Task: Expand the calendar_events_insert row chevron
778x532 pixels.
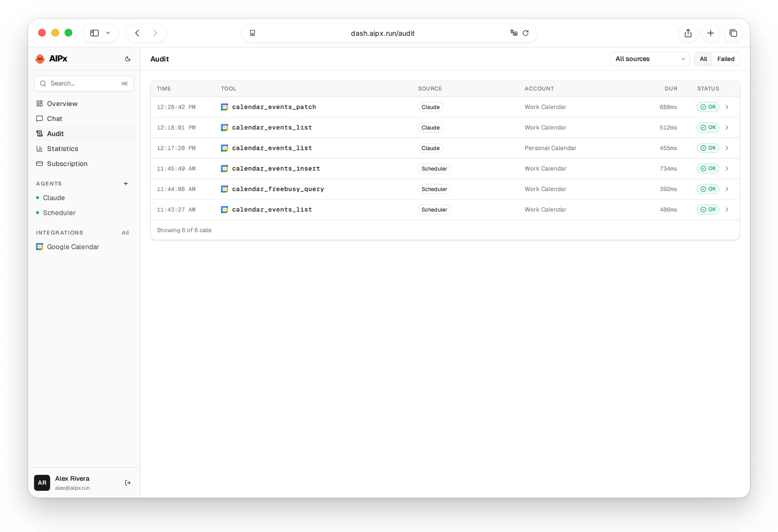Action: pyautogui.click(x=727, y=168)
